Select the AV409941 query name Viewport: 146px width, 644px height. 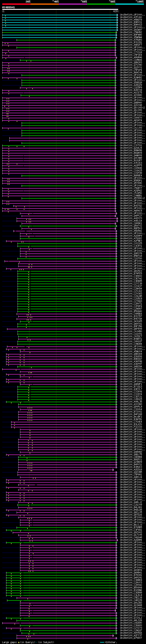(8, 8)
